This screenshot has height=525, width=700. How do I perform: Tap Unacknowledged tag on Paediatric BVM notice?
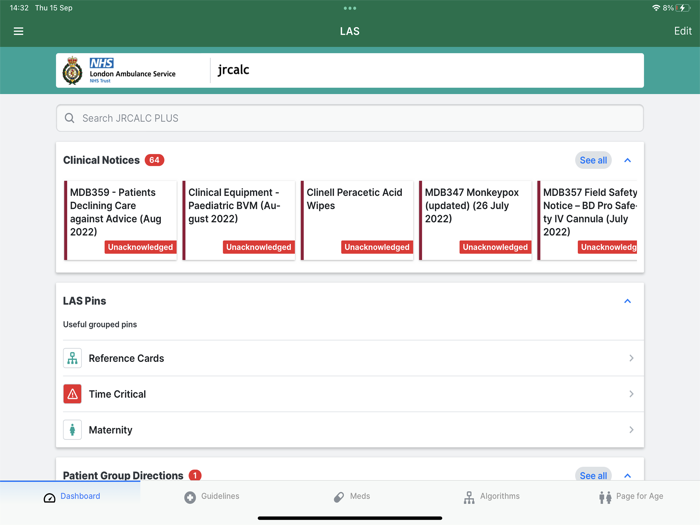click(x=258, y=247)
